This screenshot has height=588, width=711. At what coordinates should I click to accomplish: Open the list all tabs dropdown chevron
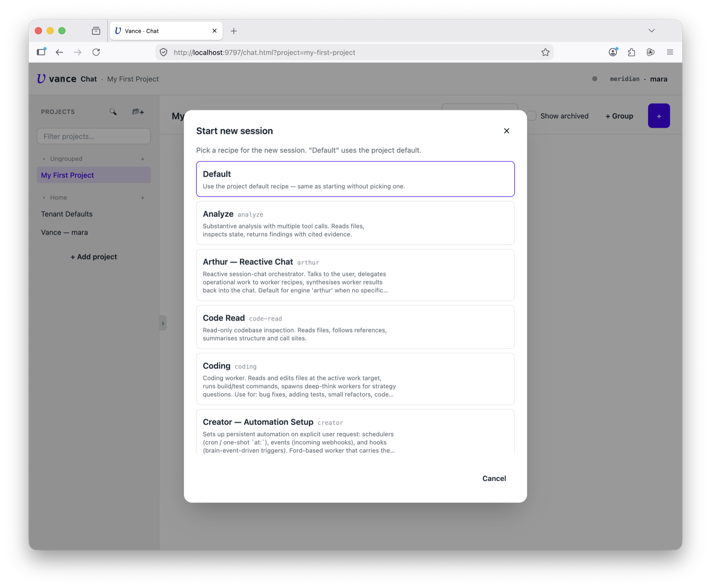(651, 31)
